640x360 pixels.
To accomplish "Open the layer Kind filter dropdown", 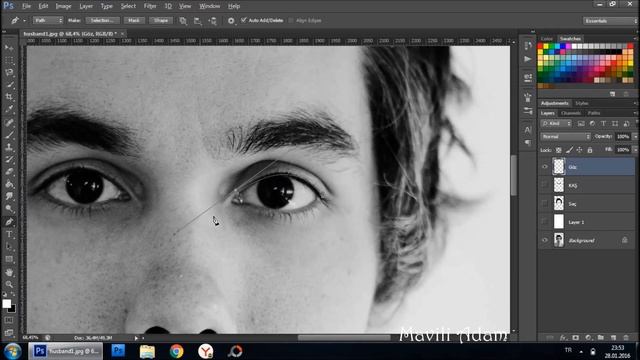I will [x=557, y=124].
